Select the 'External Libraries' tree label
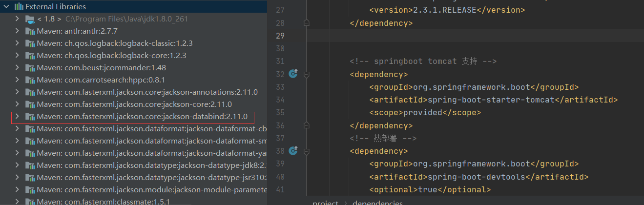This screenshot has height=205, width=644. point(55,7)
